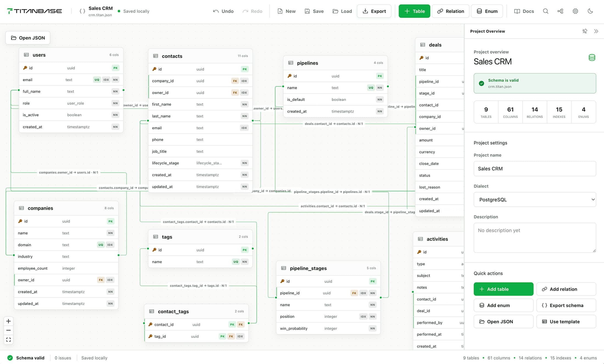Click the tags table icon

(x=156, y=237)
